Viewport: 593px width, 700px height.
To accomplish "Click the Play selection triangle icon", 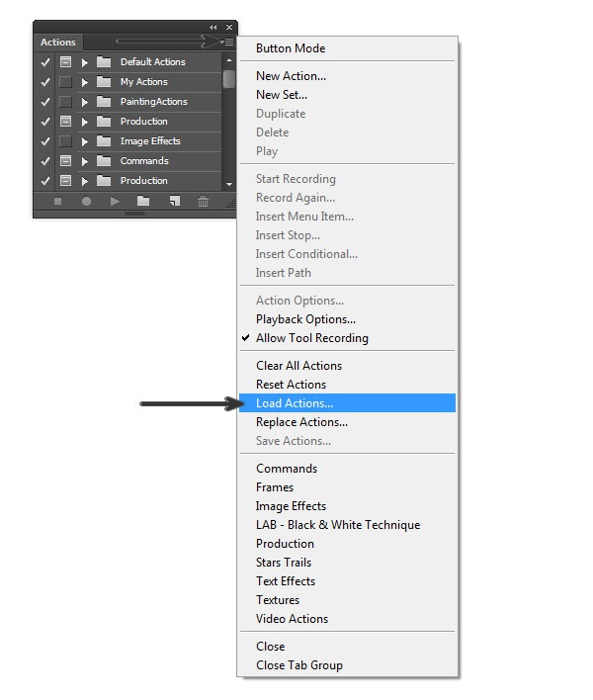I will coord(115,201).
